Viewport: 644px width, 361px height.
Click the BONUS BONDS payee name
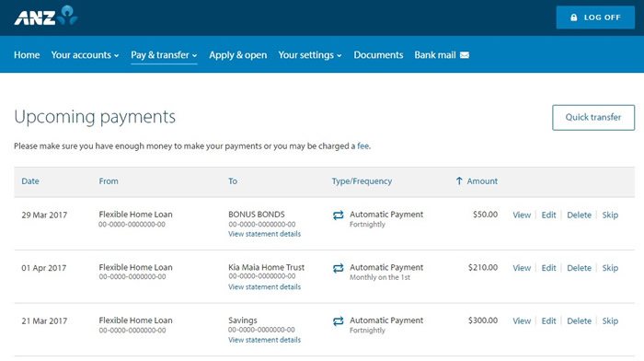257,215
